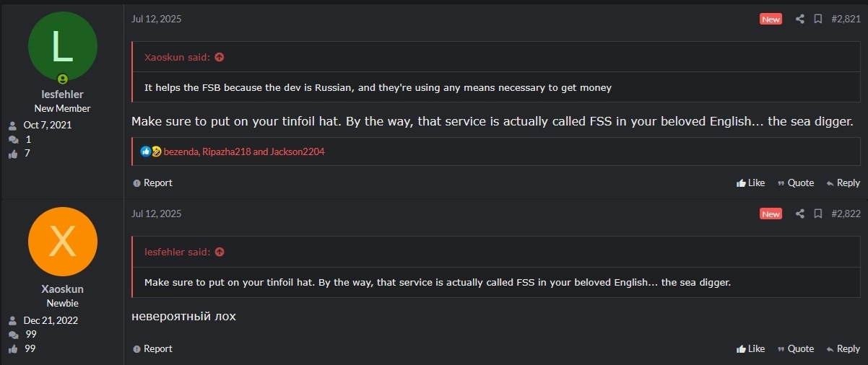Like lesfehler's post
The image size is (868, 365).
tap(750, 183)
